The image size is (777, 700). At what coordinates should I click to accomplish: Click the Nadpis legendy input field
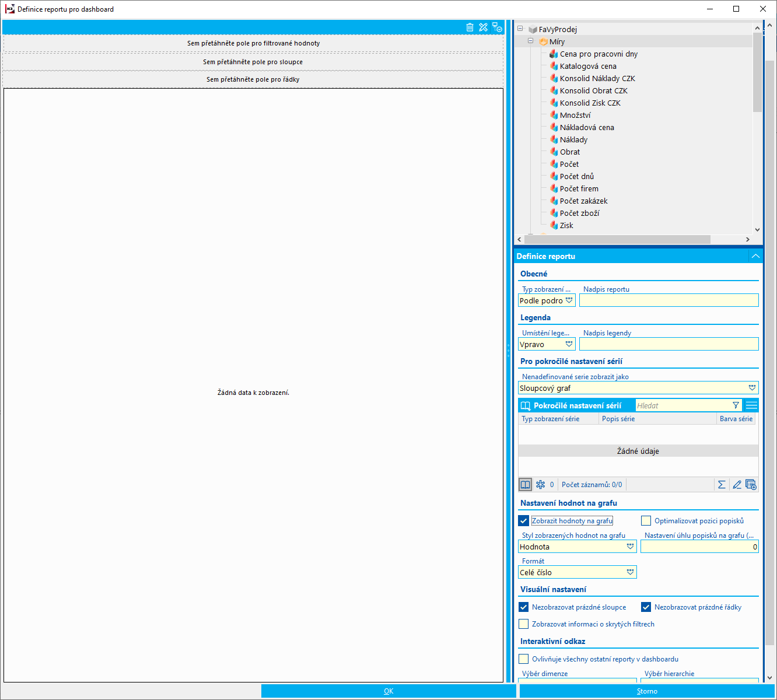pos(669,344)
